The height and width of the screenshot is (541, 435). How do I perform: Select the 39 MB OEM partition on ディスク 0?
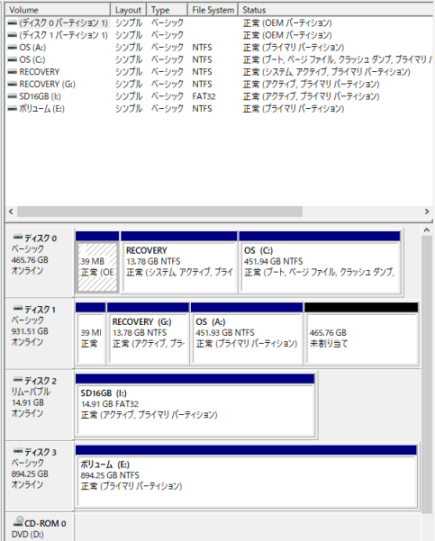[x=97, y=262]
